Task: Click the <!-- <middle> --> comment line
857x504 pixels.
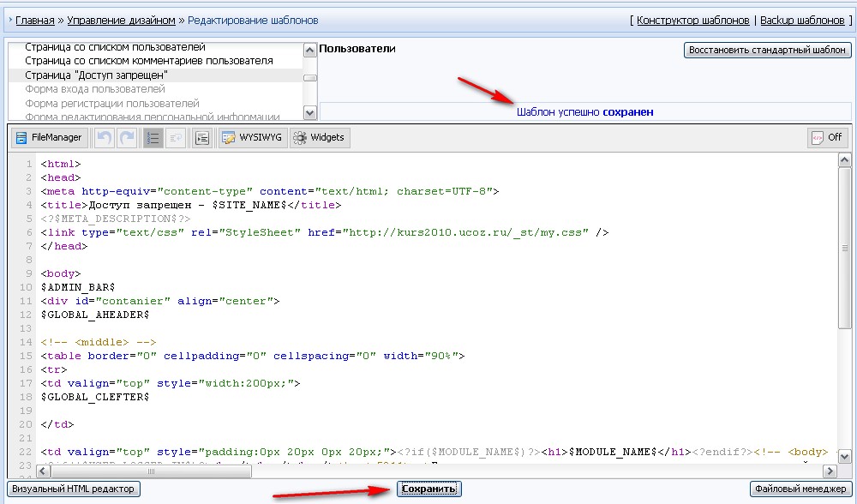Action: pyautogui.click(x=99, y=342)
